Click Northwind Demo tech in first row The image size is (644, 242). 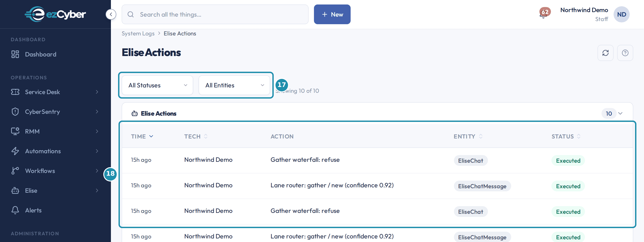tap(208, 160)
